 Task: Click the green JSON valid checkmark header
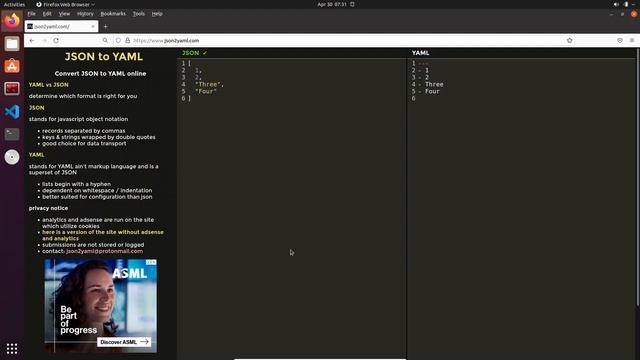pyautogui.click(x=195, y=53)
